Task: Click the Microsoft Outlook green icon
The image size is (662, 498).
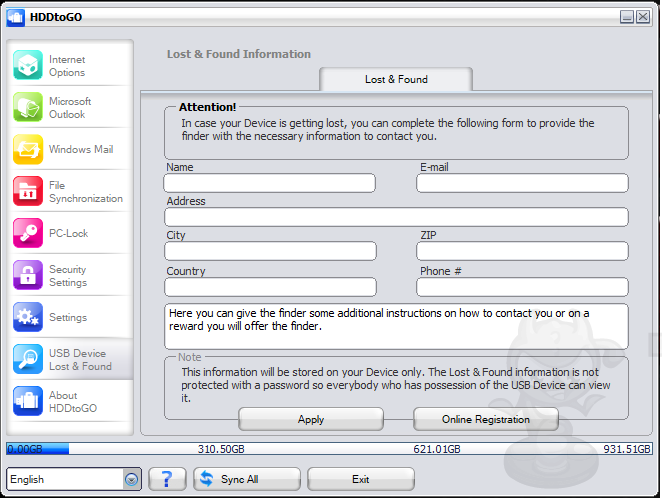Action: click(28, 107)
